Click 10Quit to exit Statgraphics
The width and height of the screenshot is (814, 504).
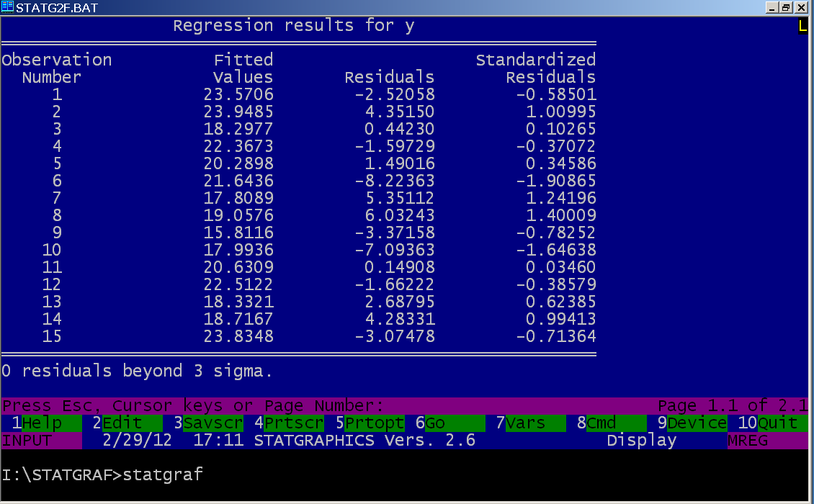773,423
